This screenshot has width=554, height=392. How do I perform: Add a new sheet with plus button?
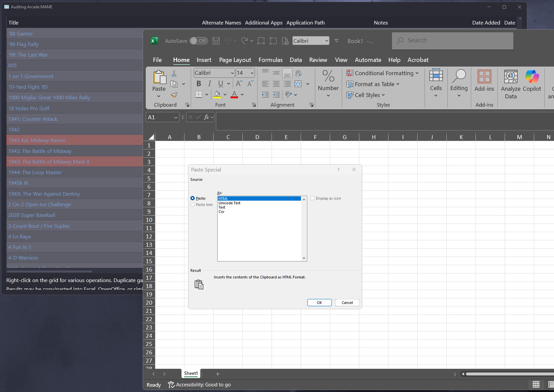point(217,374)
